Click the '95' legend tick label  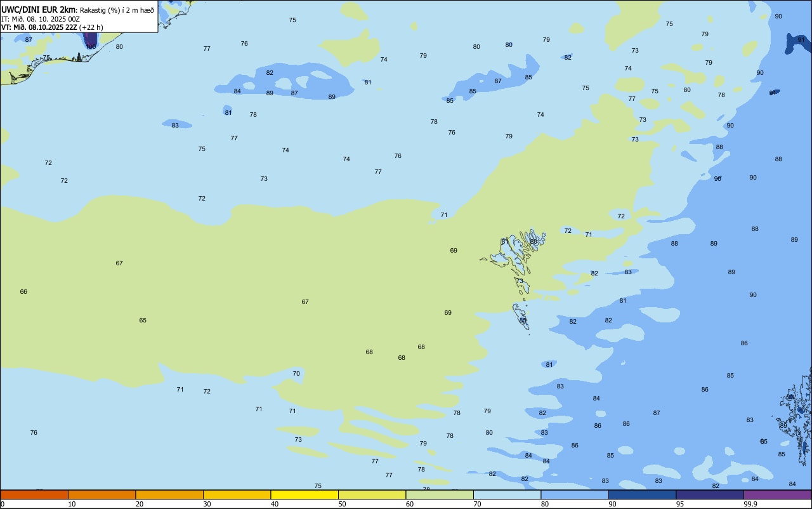(x=680, y=504)
